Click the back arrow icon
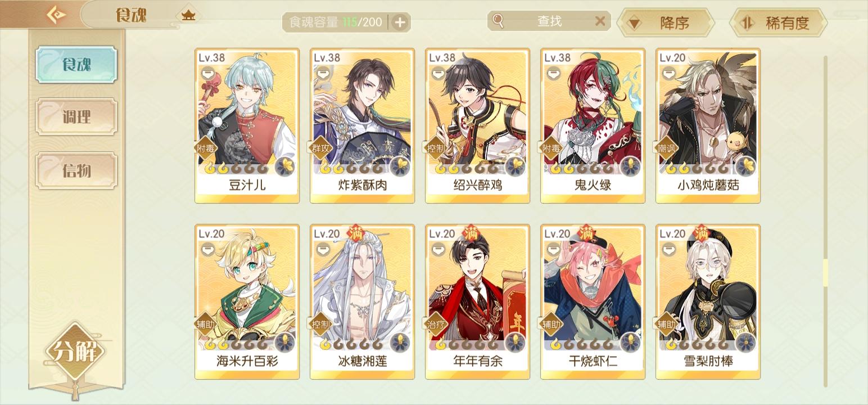 [55, 15]
